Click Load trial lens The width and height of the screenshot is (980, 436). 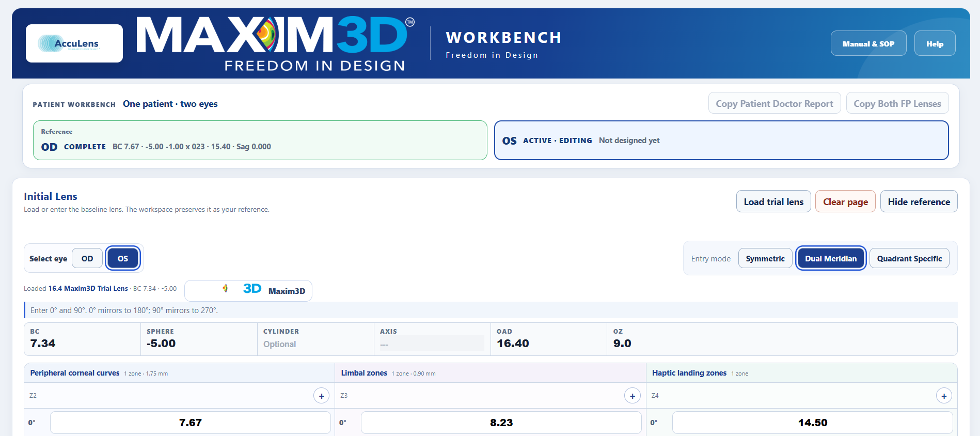coord(773,201)
